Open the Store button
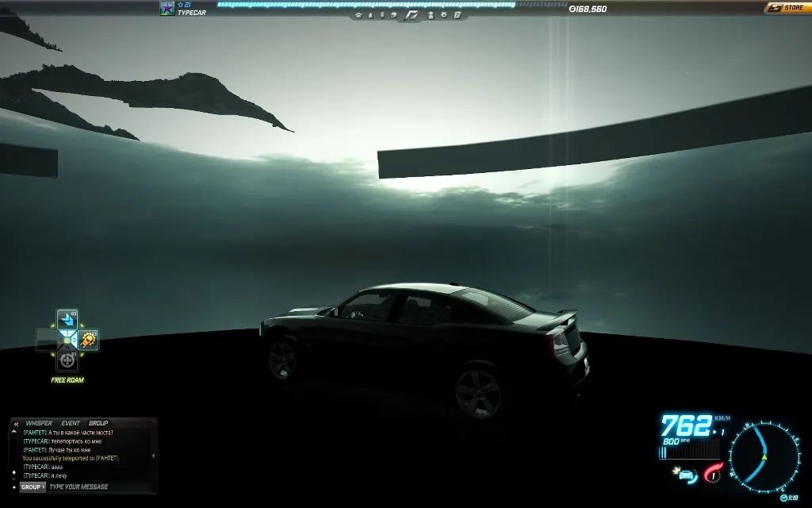The image size is (812, 508). click(x=787, y=7)
